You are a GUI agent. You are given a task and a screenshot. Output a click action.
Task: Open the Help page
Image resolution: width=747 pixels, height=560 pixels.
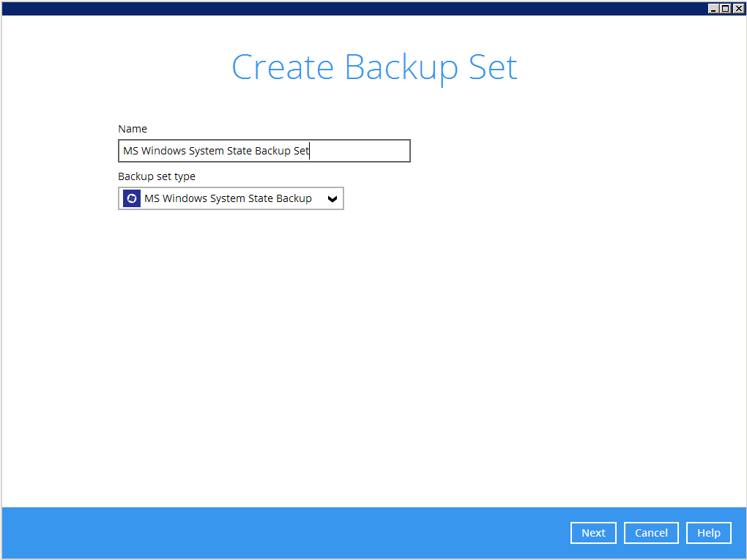point(708,533)
